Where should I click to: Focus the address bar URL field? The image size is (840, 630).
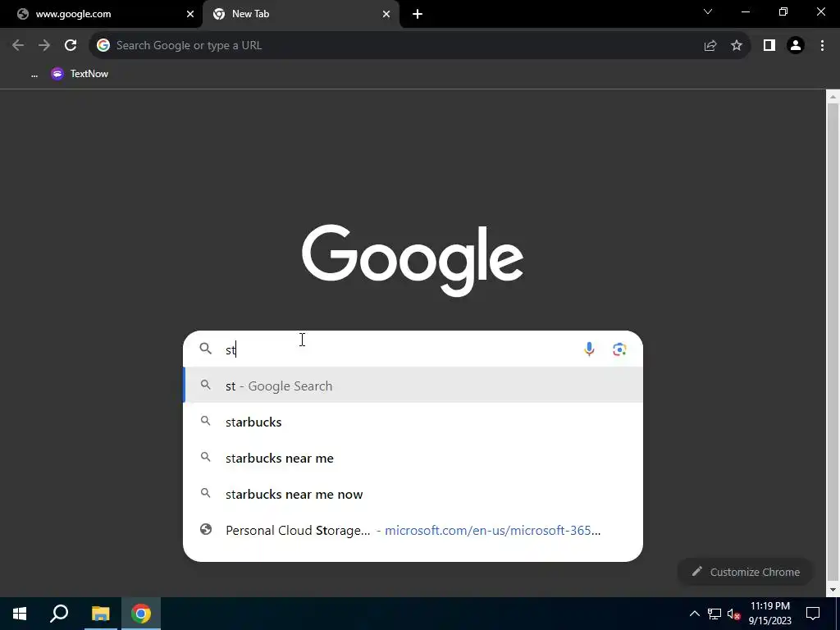point(402,46)
